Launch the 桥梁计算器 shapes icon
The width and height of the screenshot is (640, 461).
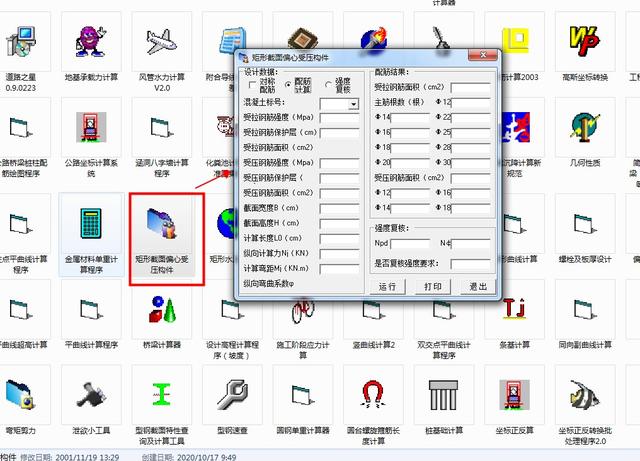click(x=162, y=309)
